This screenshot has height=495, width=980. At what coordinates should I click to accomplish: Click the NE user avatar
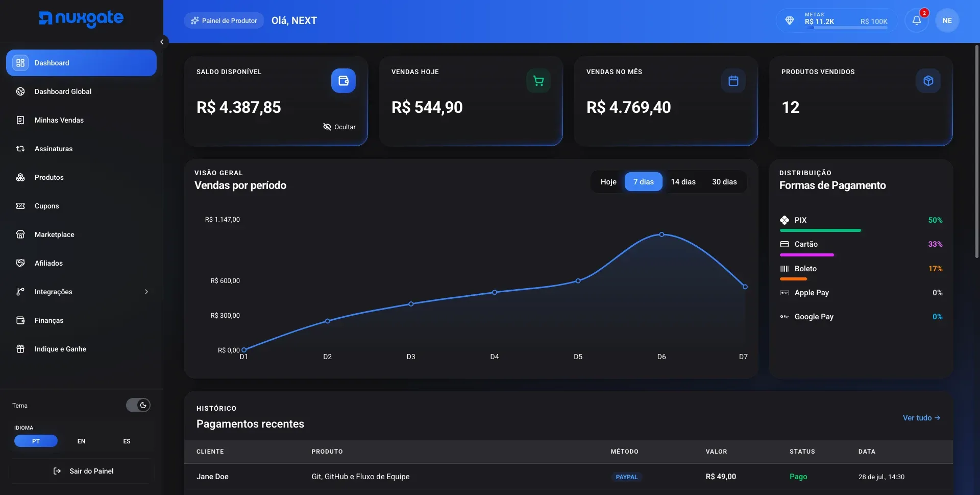point(947,20)
